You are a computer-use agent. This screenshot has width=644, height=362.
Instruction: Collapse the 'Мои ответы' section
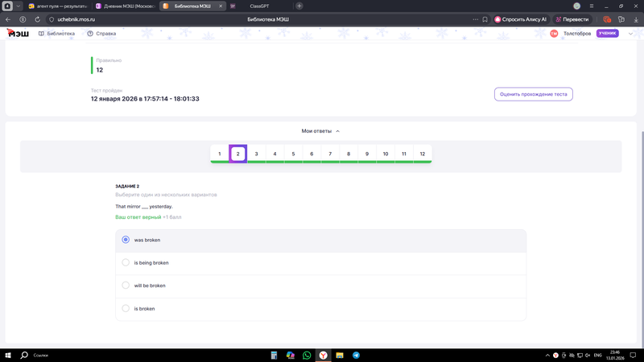[x=320, y=131]
